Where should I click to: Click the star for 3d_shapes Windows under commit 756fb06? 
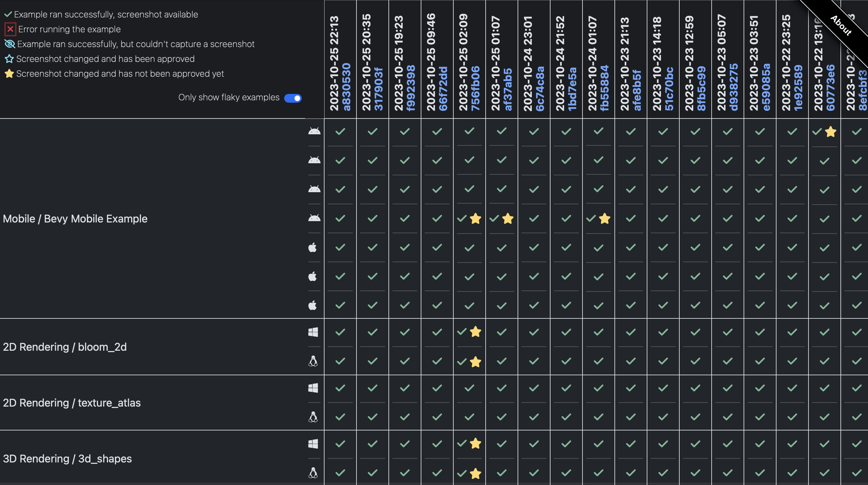click(x=476, y=444)
